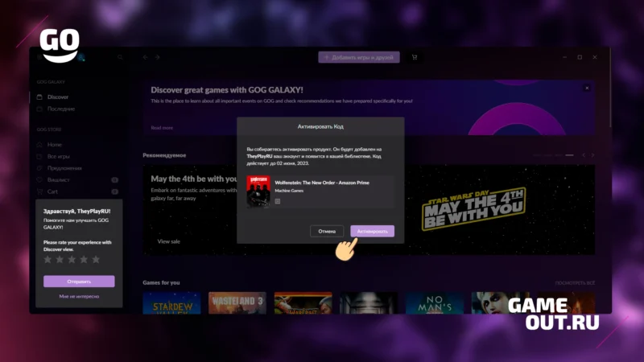644x362 pixels.
Task: Click the Отмена button in dialog
Action: 327,231
